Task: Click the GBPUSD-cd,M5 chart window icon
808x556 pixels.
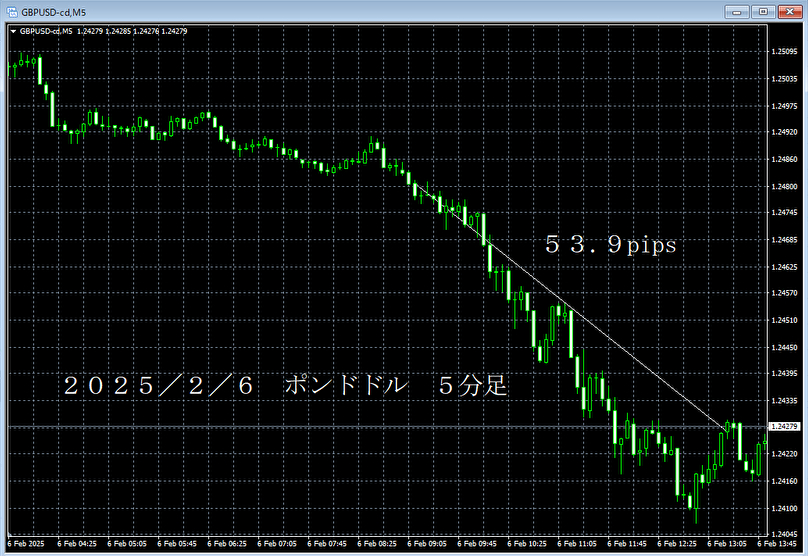Action: [x=11, y=11]
